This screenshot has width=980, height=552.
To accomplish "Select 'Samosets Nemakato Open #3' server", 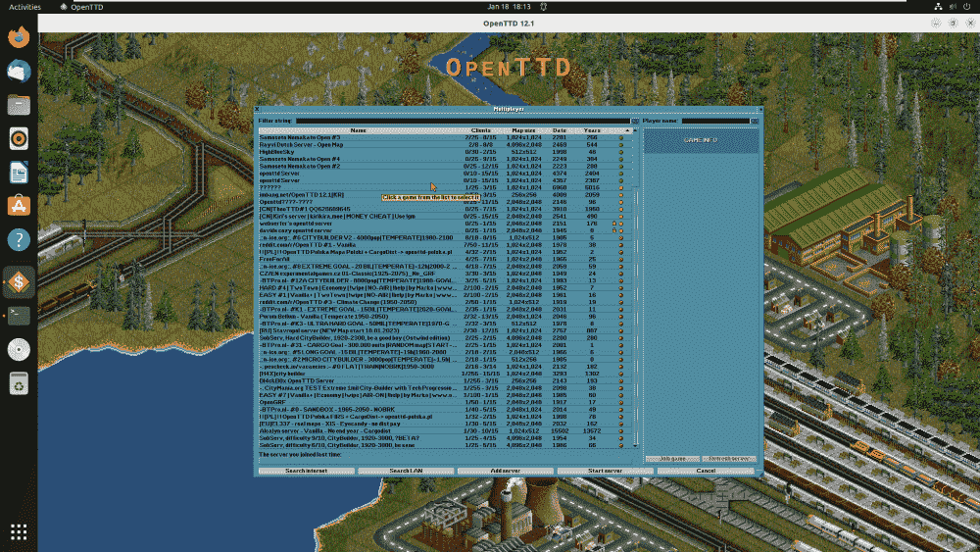I will 445,137.
